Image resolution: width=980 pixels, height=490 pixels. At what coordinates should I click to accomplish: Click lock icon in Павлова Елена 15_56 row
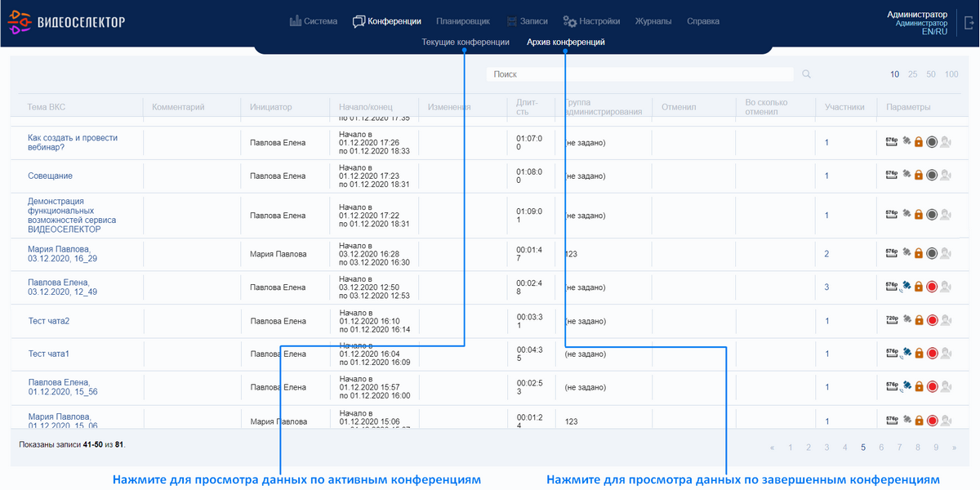[919, 386]
